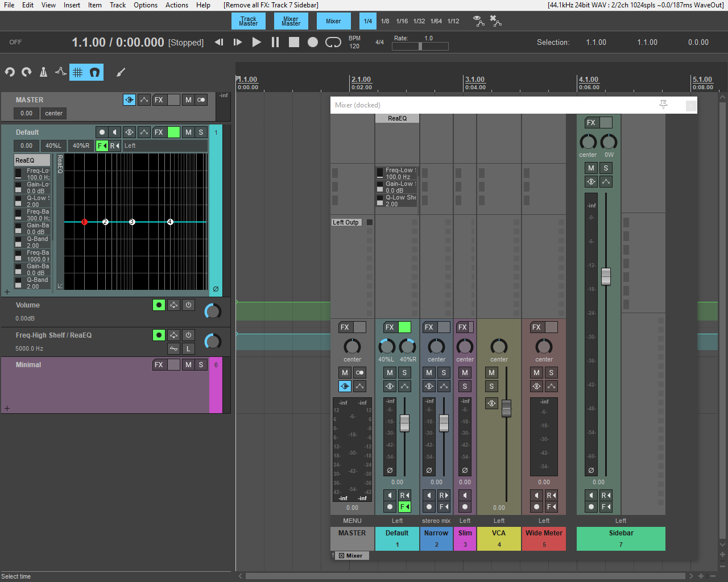
Task: Open the Options menu
Action: tap(146, 5)
